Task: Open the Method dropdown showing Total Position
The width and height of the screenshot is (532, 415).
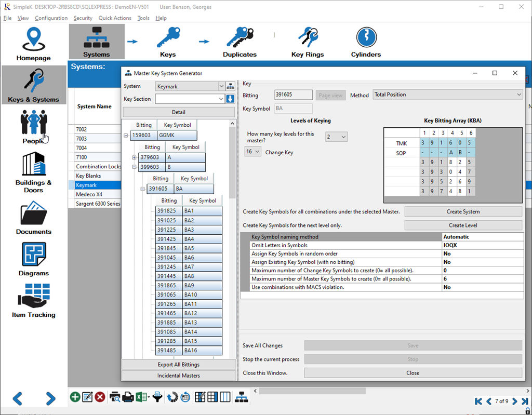Action: (518, 95)
